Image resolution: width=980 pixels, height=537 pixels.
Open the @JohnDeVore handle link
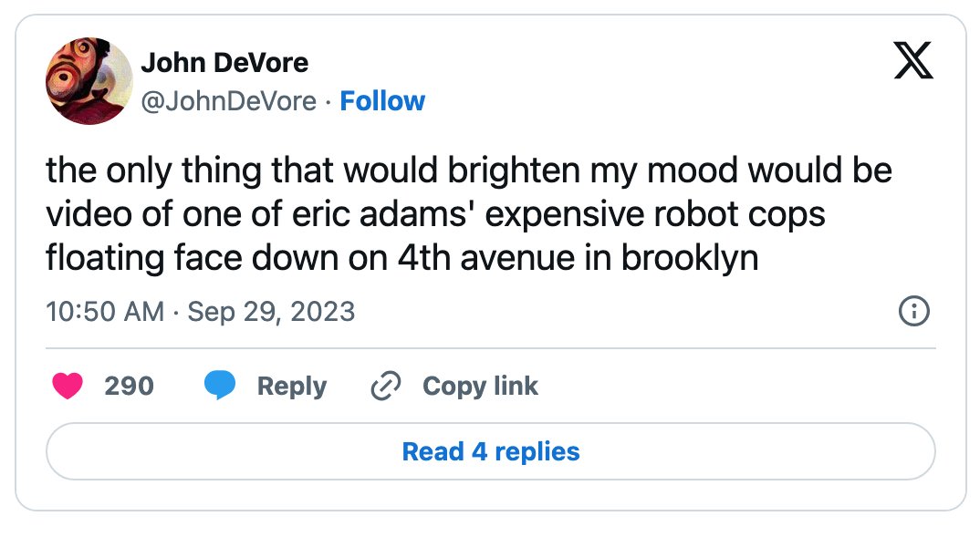pyautogui.click(x=229, y=101)
